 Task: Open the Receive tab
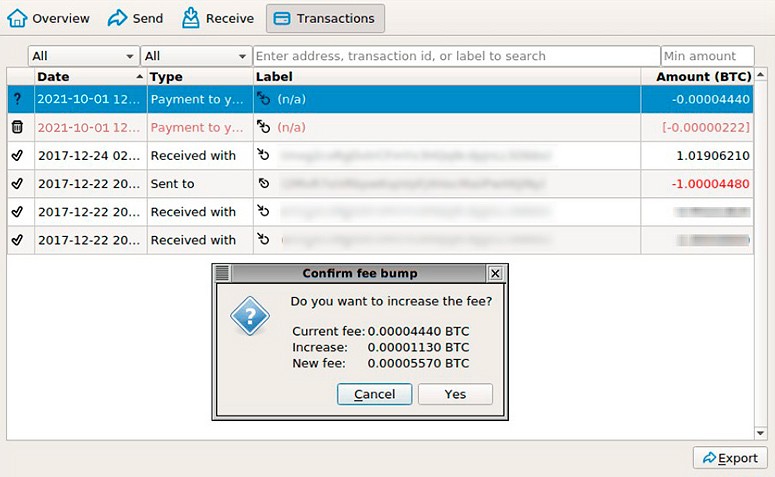click(217, 18)
